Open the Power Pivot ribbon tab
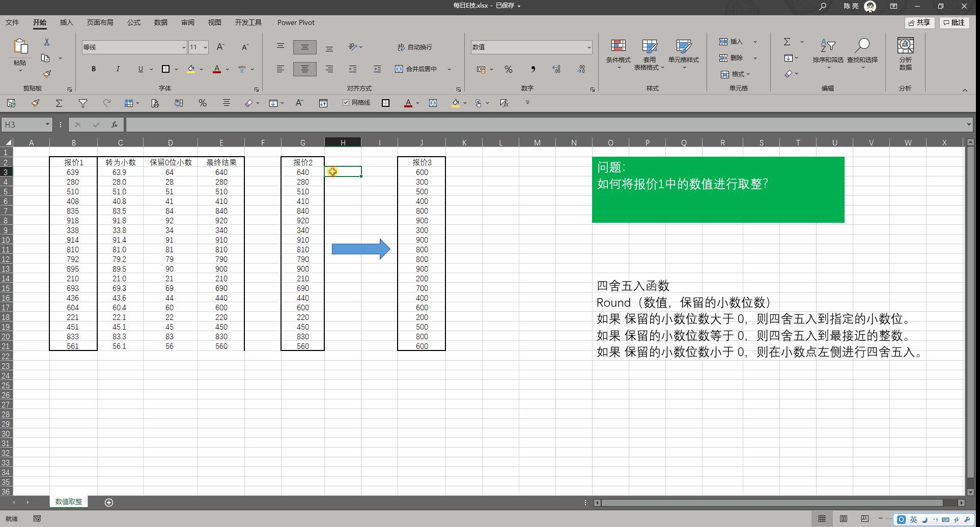Screen dimensions: 980x527 point(296,22)
